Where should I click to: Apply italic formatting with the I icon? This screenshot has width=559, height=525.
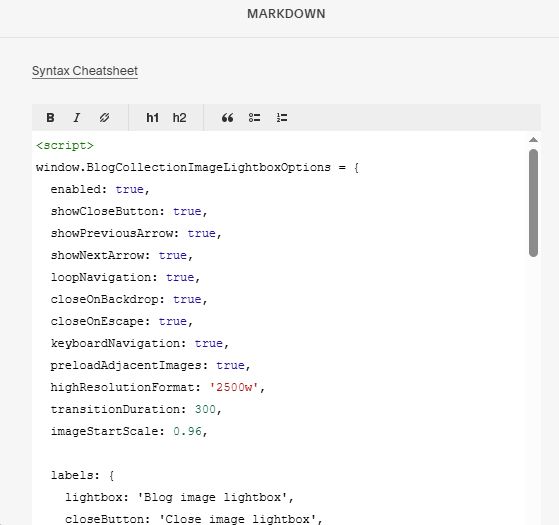click(76, 118)
